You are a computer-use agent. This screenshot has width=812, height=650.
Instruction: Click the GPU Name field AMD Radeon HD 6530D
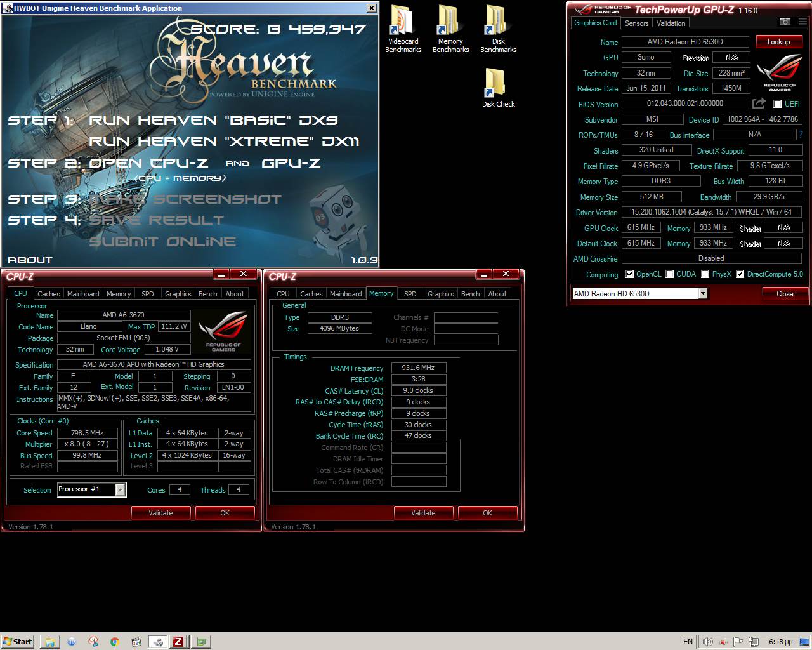[685, 42]
